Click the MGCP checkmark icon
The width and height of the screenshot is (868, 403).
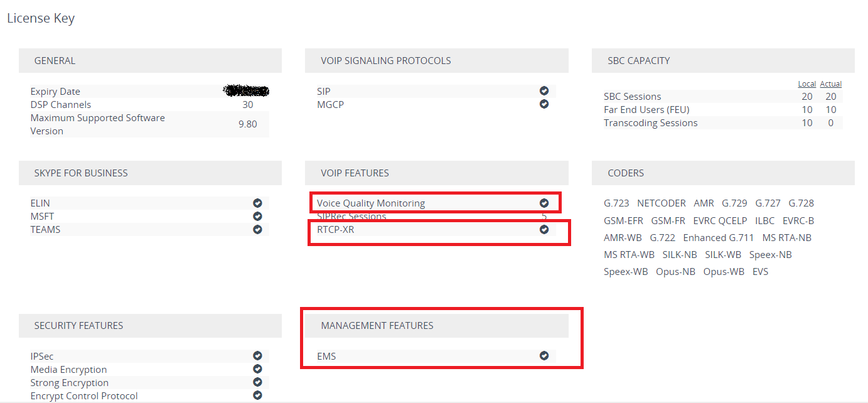[x=544, y=104]
